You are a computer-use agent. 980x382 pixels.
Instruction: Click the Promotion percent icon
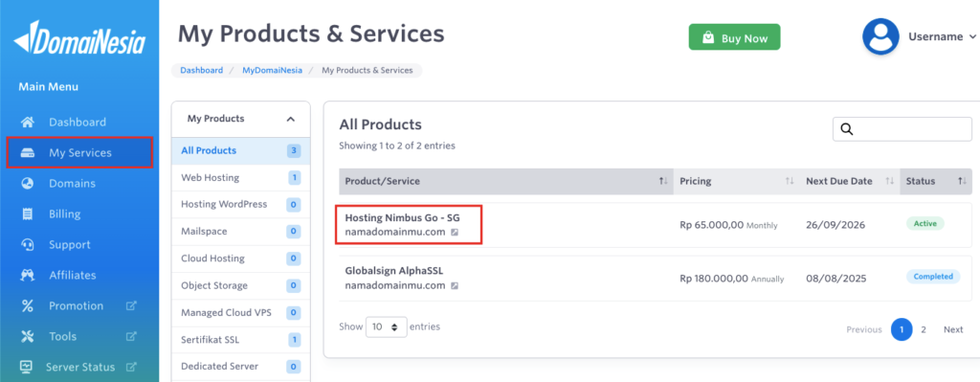[x=27, y=305]
